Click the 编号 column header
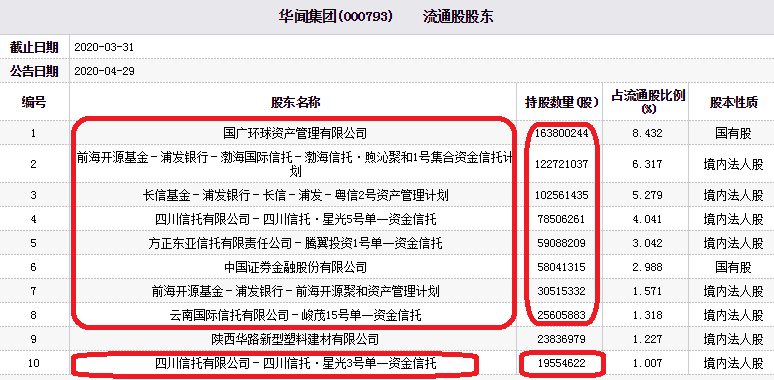 [x=34, y=103]
